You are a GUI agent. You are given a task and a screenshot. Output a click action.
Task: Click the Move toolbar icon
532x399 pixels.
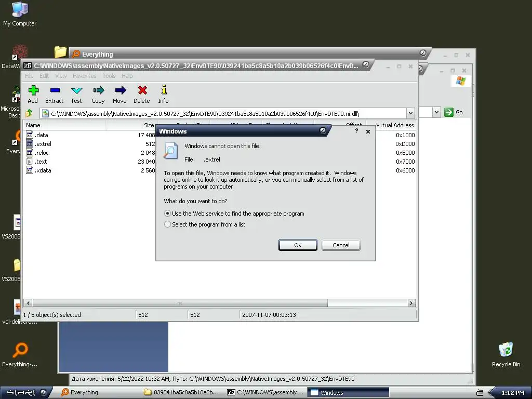[120, 90]
